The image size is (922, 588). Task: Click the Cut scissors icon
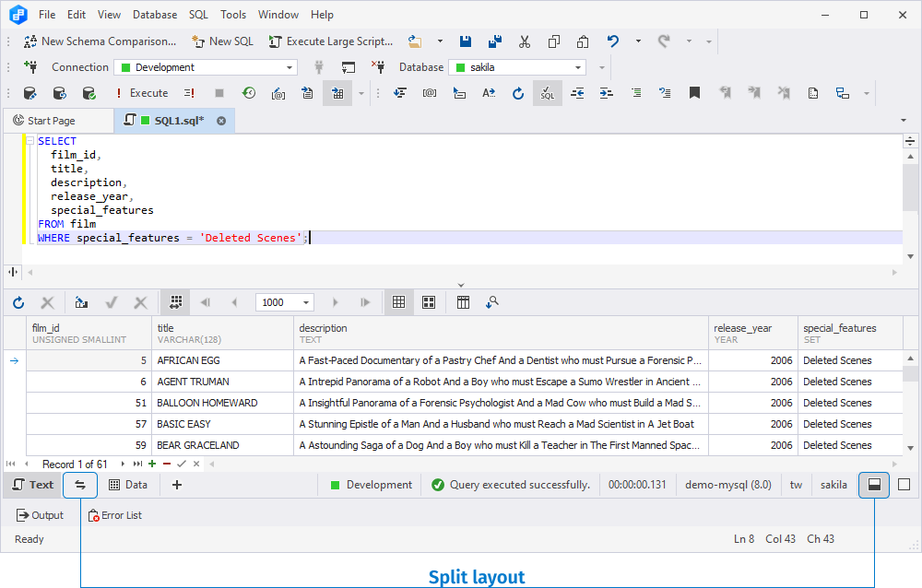[x=525, y=41]
